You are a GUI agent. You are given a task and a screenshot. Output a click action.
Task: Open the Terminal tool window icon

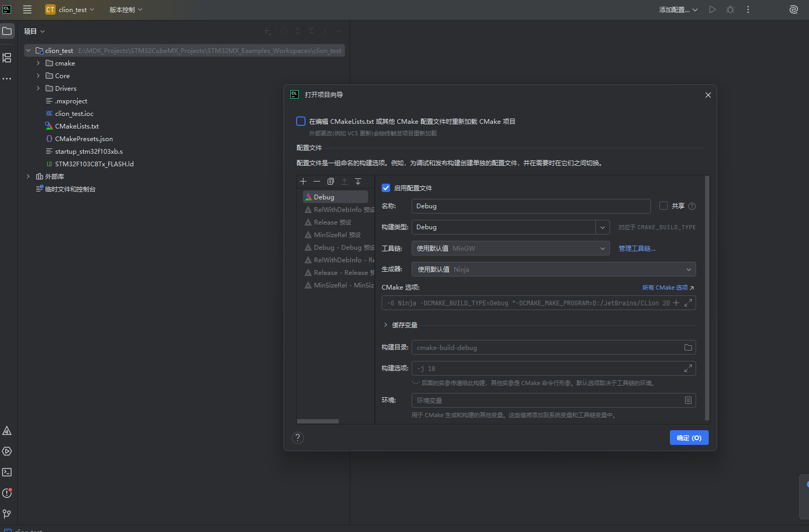7,472
